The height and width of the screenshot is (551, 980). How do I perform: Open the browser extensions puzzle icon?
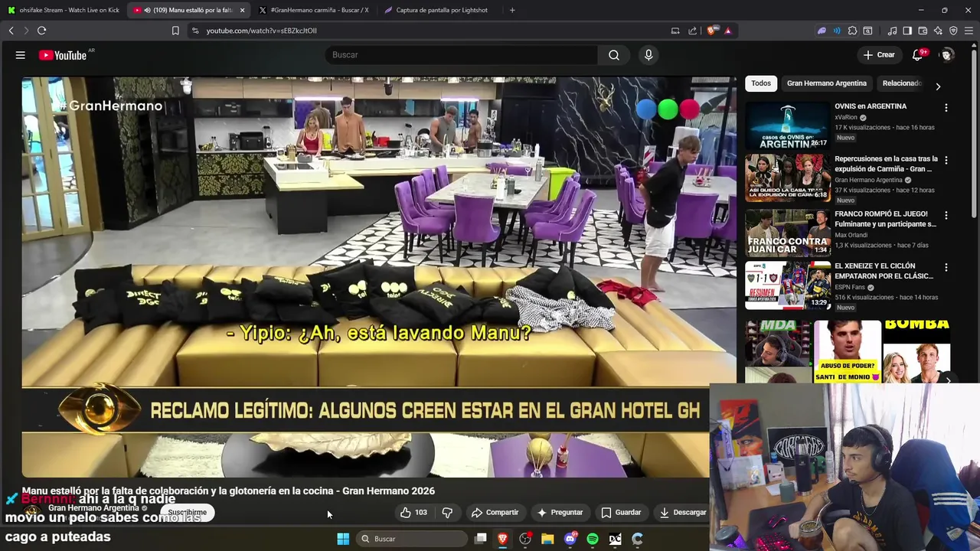tap(852, 31)
